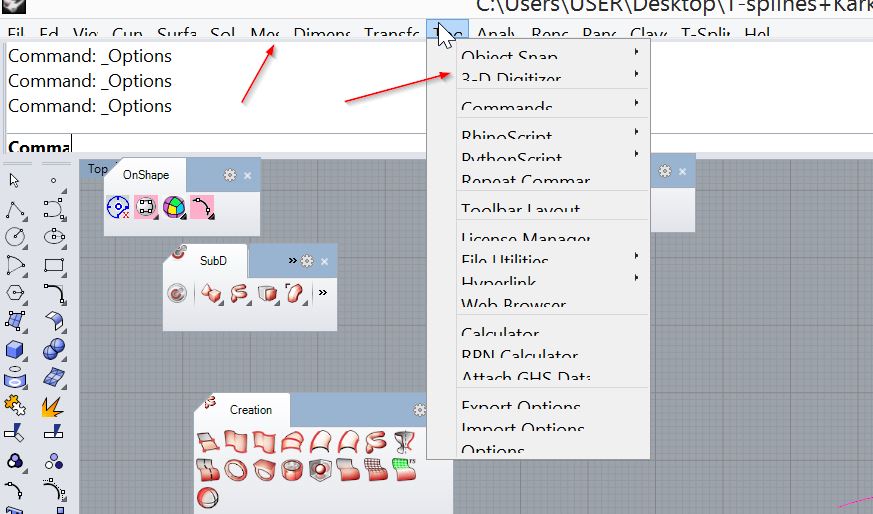This screenshot has width=873, height=514.
Task: Expand the Hyperlink submenu
Action: pyautogui.click(x=553, y=278)
